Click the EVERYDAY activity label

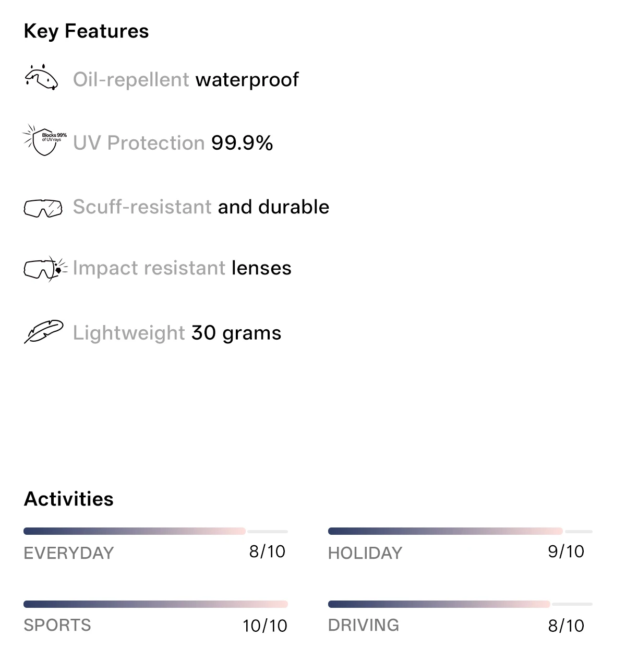[x=69, y=553]
